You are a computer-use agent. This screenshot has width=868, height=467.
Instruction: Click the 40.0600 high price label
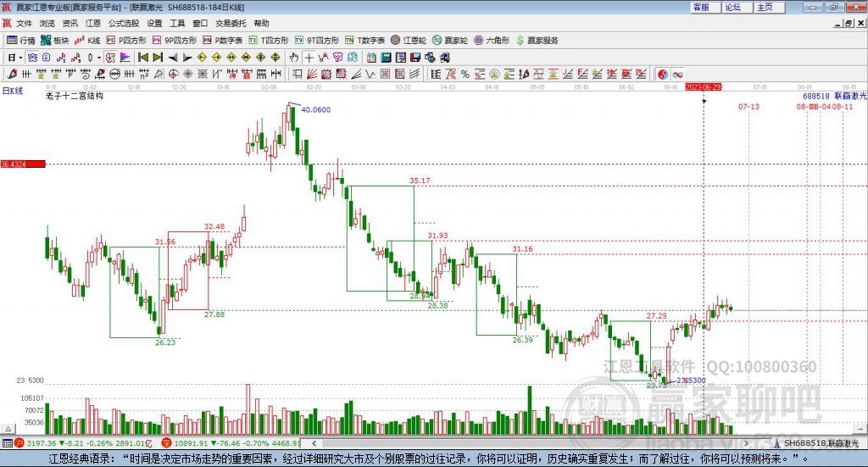point(315,109)
